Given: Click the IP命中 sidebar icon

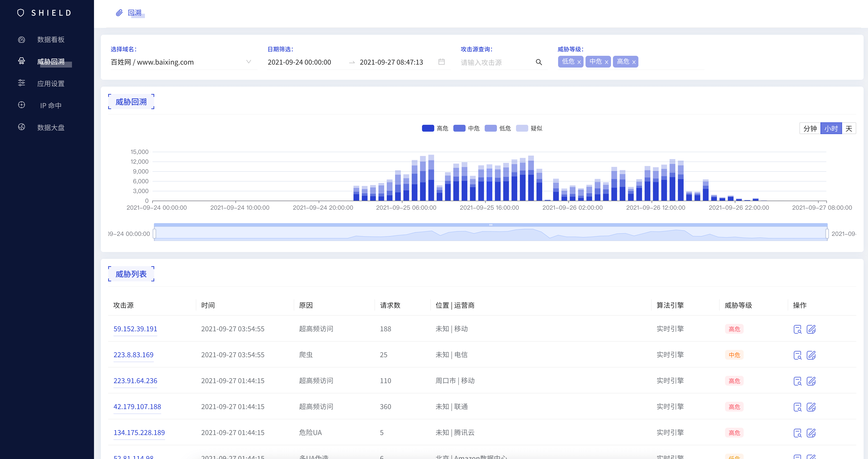Looking at the screenshot, I should tap(22, 105).
